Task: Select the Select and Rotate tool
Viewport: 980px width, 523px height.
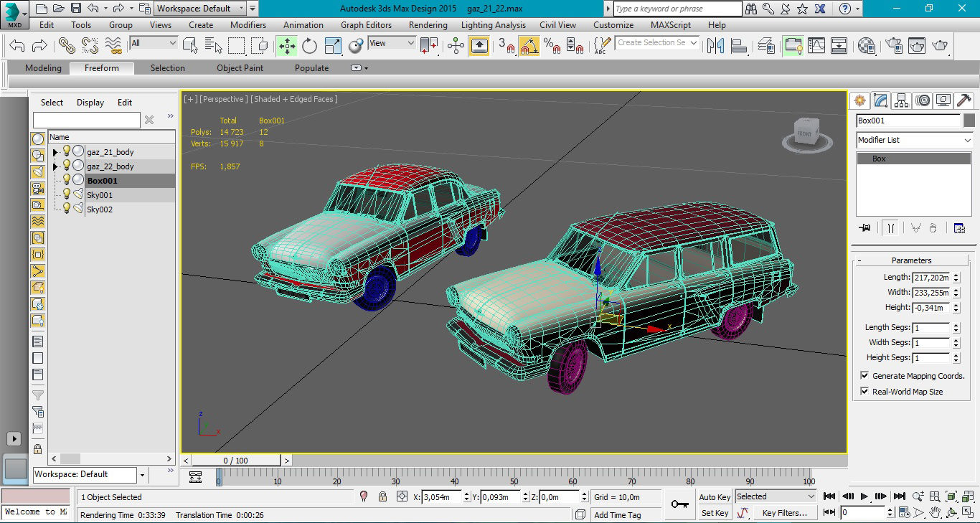Action: click(310, 46)
